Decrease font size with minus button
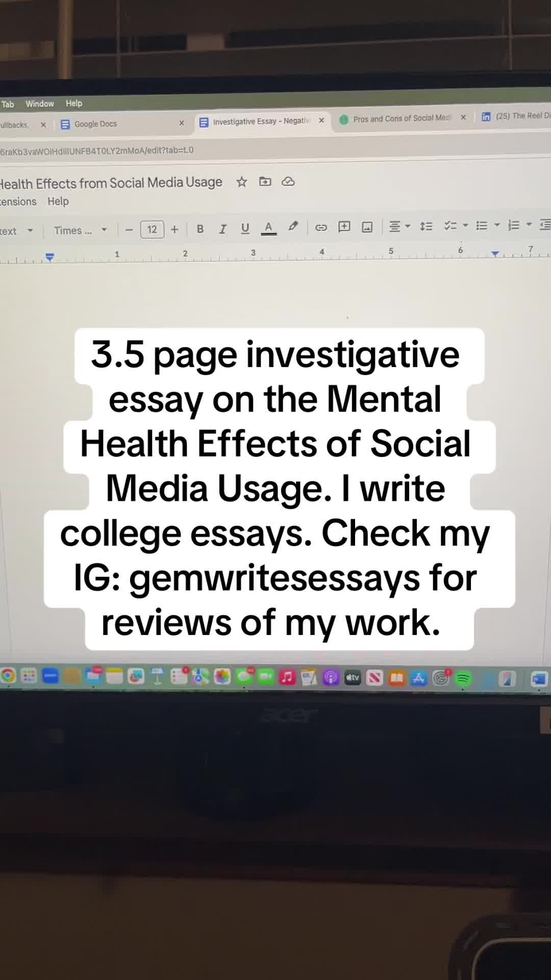Screen dimensions: 551x980 (129, 230)
